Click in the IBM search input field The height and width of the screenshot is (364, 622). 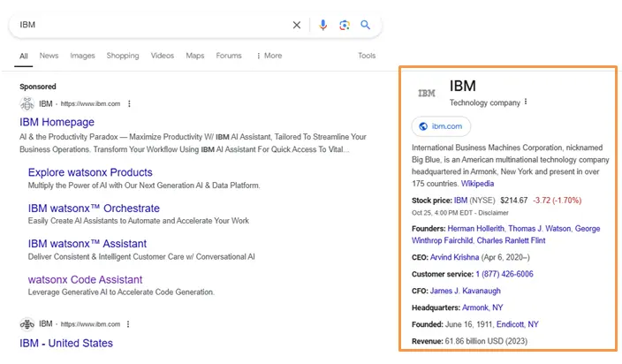pyautogui.click(x=150, y=25)
